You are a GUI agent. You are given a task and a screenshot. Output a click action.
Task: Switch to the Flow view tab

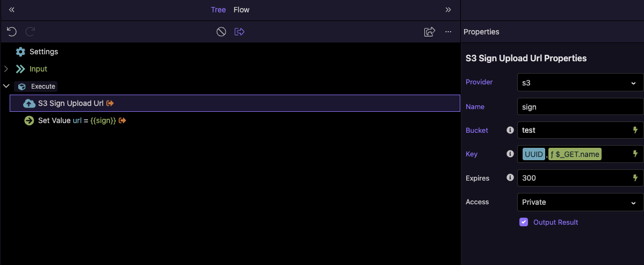click(241, 10)
